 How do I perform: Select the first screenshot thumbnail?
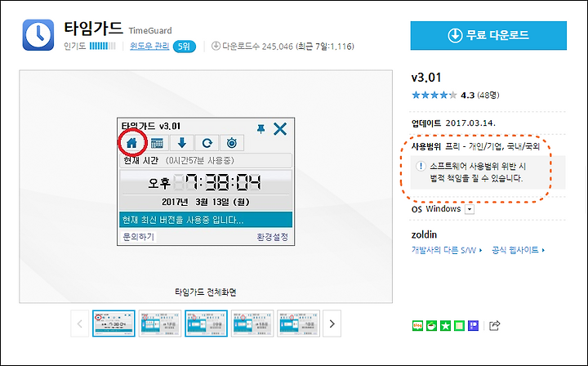coord(114,324)
